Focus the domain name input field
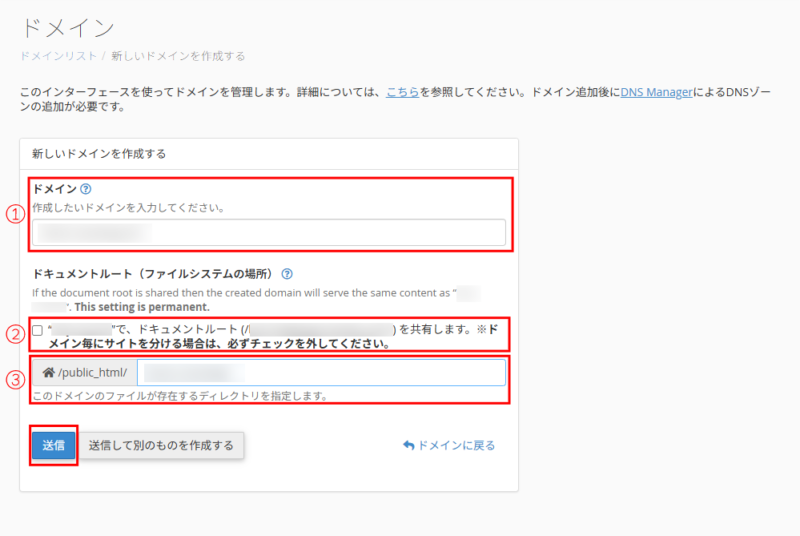The width and height of the screenshot is (800, 536). click(268, 233)
